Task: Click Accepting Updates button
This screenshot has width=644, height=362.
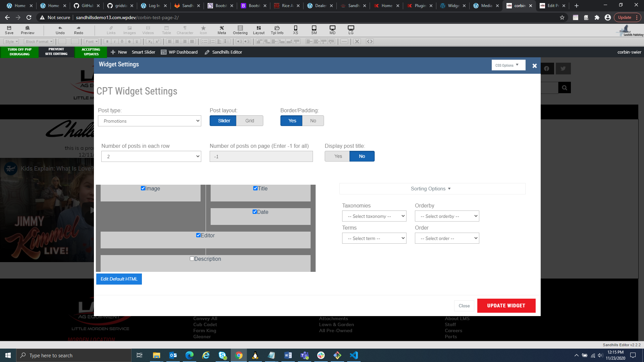Action: 91,52
